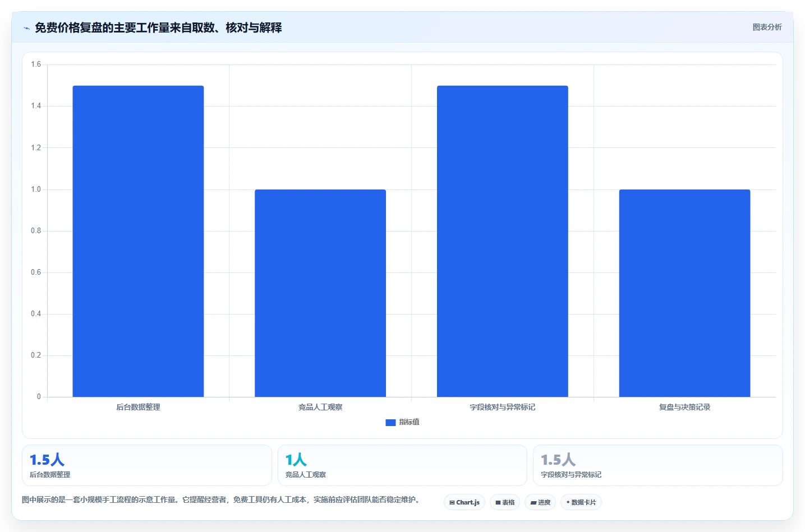
Task: Click the Chart.js tag
Action: click(464, 502)
